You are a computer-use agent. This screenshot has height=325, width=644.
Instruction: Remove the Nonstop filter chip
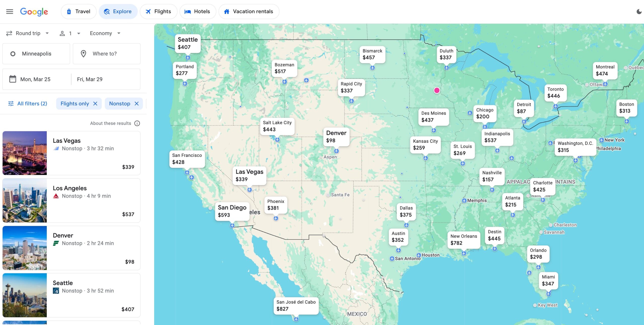(137, 103)
